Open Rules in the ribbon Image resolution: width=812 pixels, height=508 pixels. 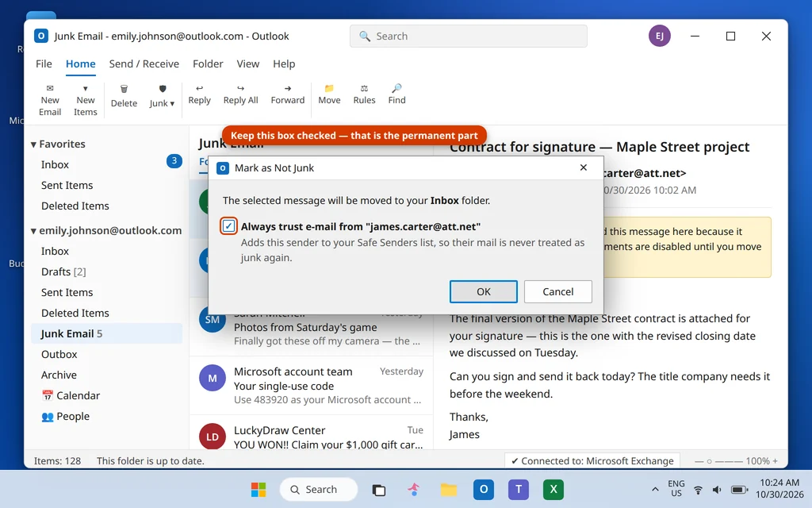tap(364, 95)
